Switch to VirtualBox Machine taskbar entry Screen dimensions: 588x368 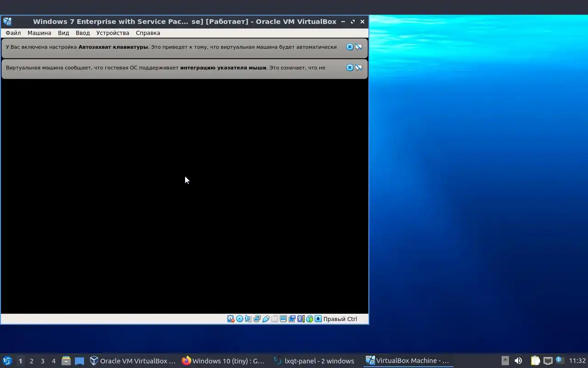(407, 361)
